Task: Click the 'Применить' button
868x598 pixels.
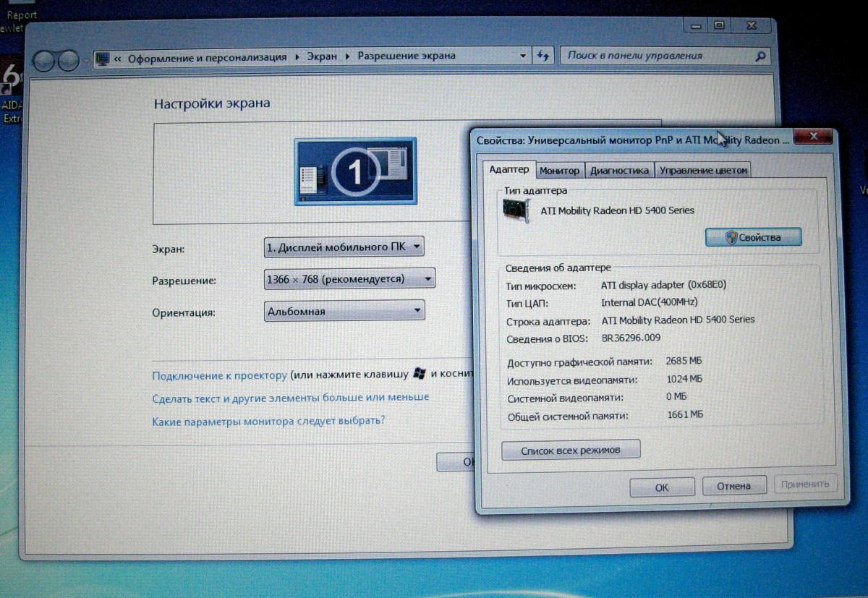Action: (x=805, y=484)
